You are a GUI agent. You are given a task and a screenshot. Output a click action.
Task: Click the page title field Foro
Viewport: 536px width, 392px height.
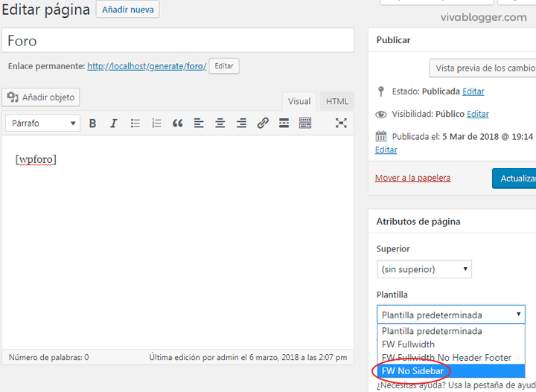(178, 41)
